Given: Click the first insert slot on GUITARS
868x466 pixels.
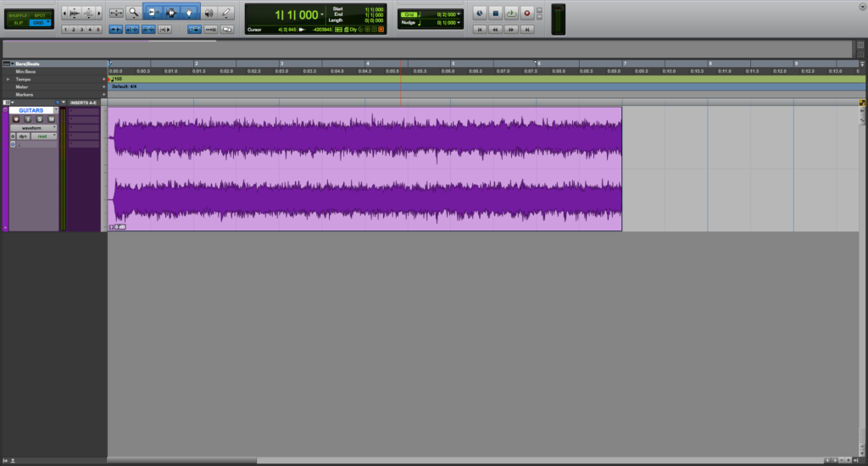Looking at the screenshot, I should [84, 111].
